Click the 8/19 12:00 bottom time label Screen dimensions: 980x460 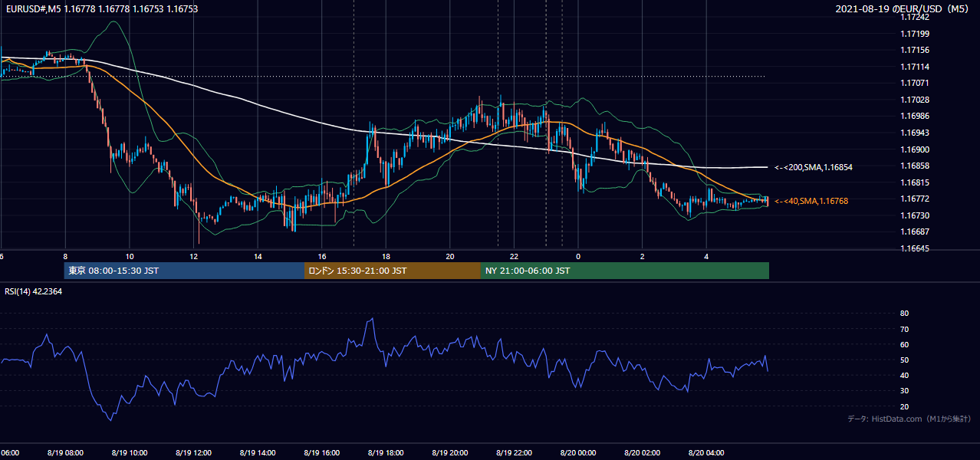193,452
